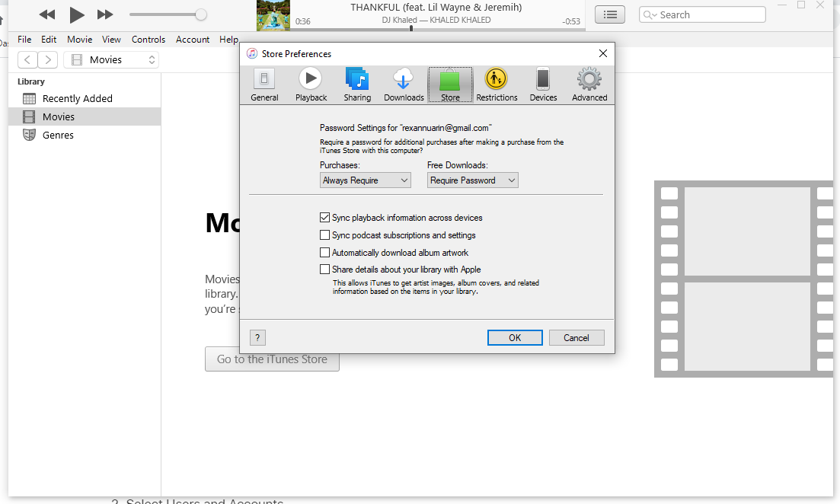The width and height of the screenshot is (840, 504).
Task: Disable Sync playback information across devices
Action: point(325,218)
